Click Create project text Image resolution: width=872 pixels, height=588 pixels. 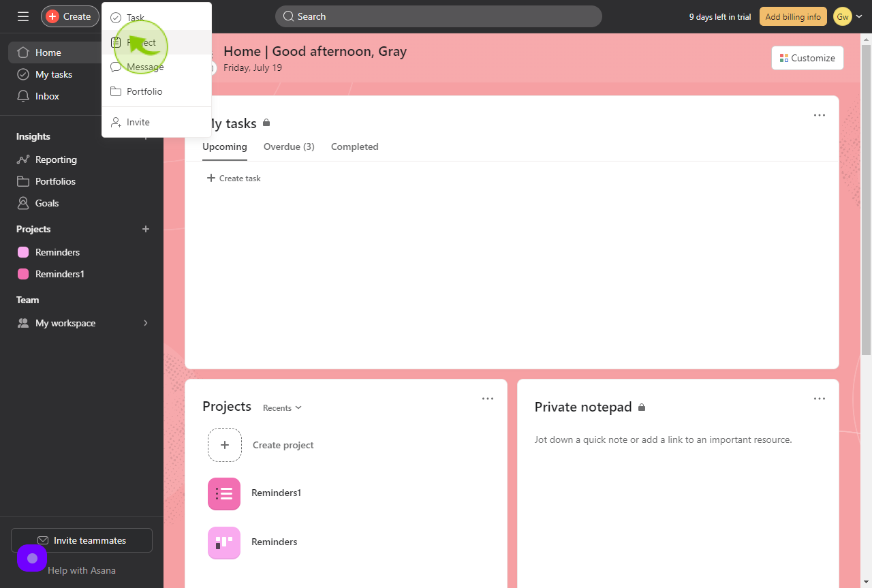[x=283, y=445]
